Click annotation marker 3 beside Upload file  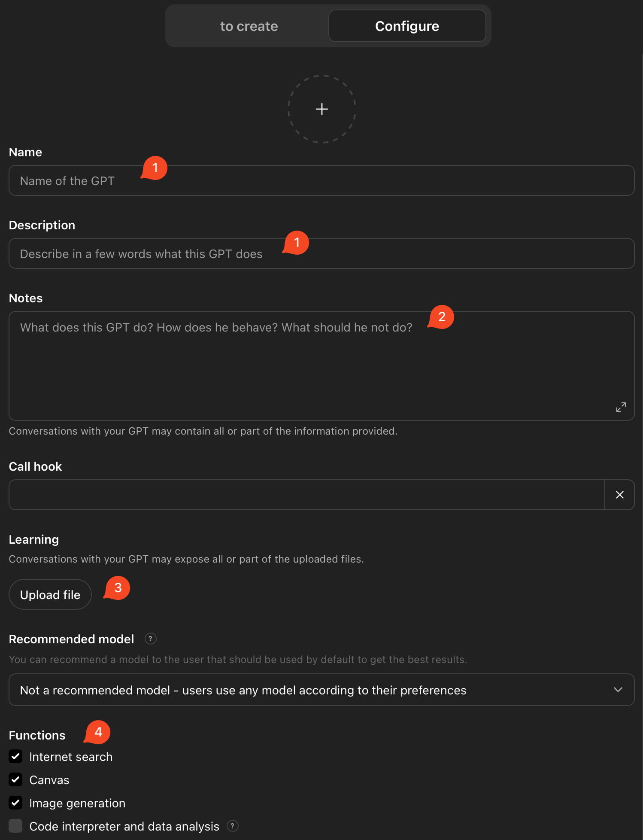click(117, 587)
